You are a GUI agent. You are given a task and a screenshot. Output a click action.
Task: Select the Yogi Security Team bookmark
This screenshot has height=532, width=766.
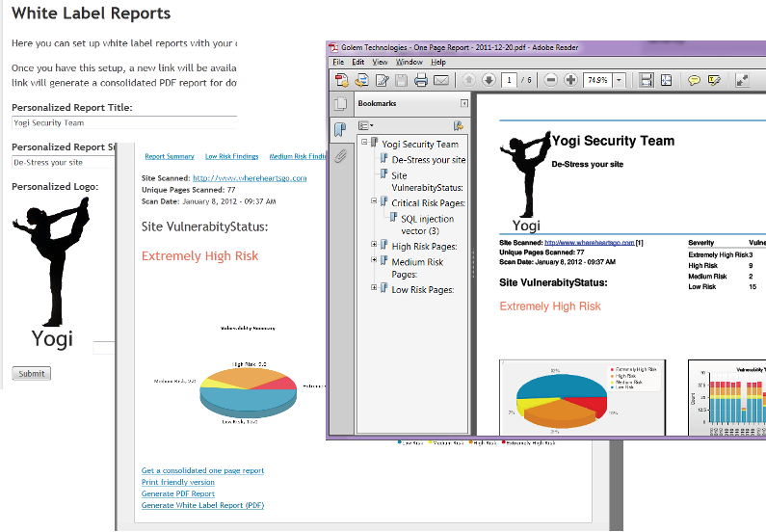420,145
